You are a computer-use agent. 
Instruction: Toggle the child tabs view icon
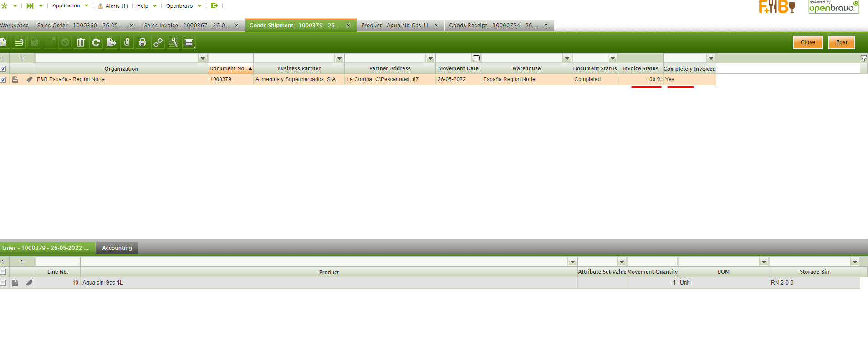[x=189, y=42]
